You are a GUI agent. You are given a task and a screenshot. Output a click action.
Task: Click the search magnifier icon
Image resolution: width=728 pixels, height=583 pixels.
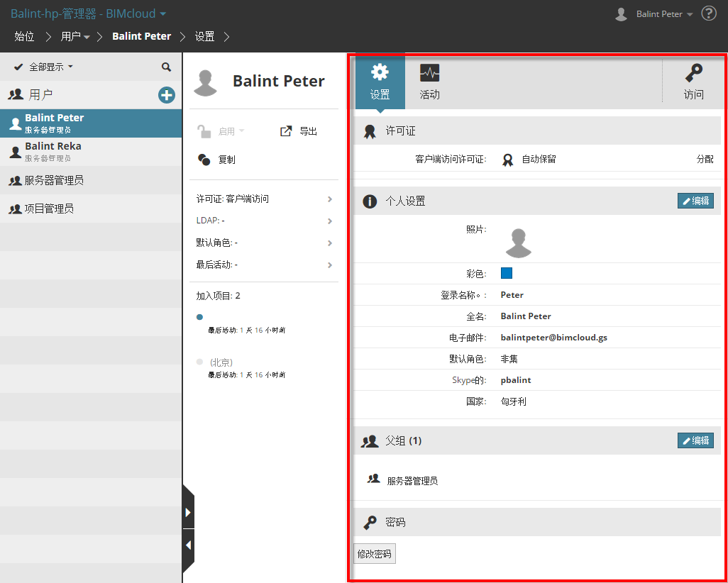click(166, 67)
